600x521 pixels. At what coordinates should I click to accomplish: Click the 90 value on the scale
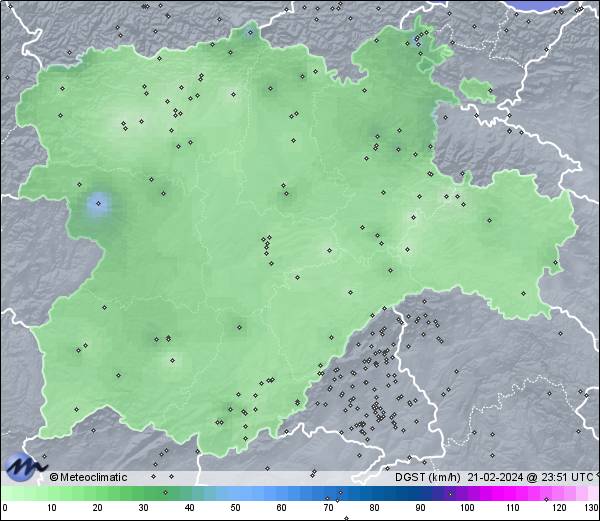[x=421, y=508]
